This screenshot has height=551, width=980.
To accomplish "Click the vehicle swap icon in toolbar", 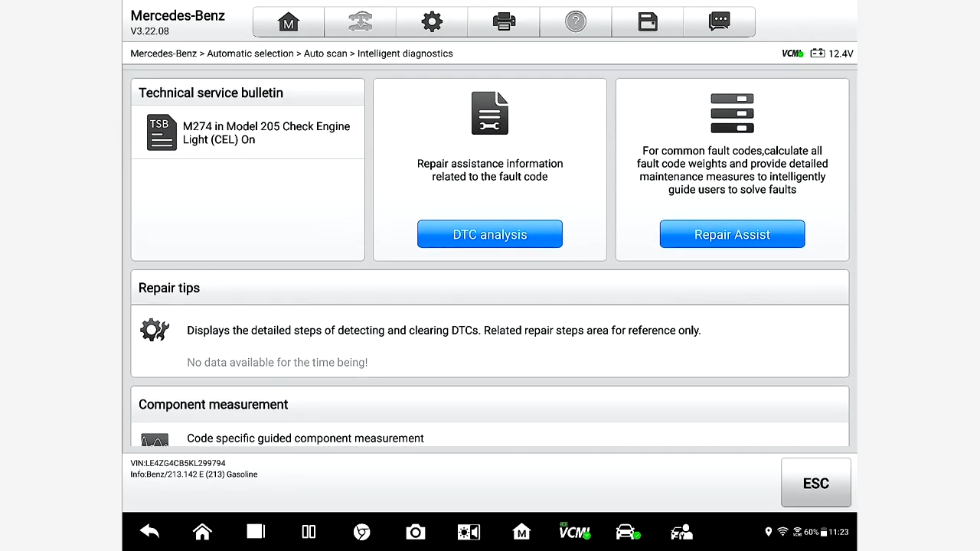I will (x=360, y=22).
